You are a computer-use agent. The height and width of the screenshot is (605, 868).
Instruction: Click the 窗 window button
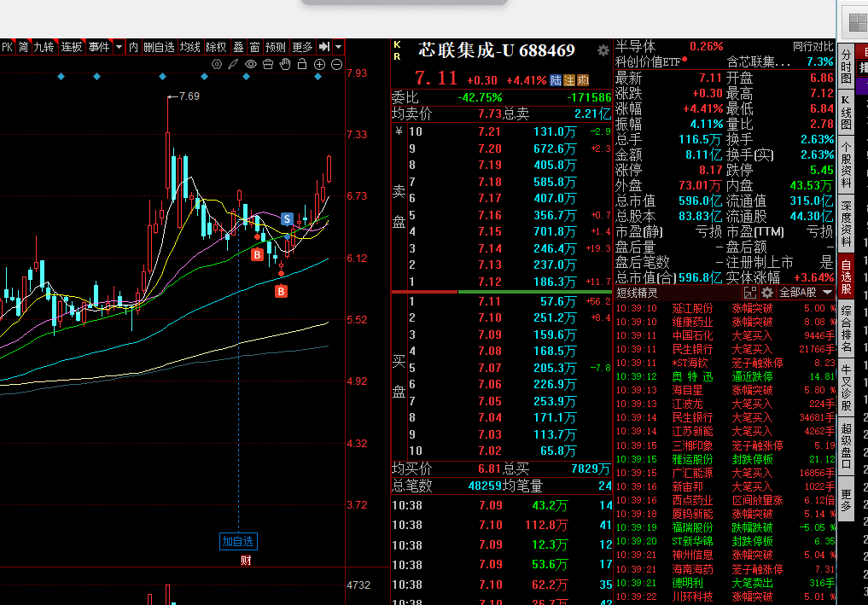tap(254, 47)
